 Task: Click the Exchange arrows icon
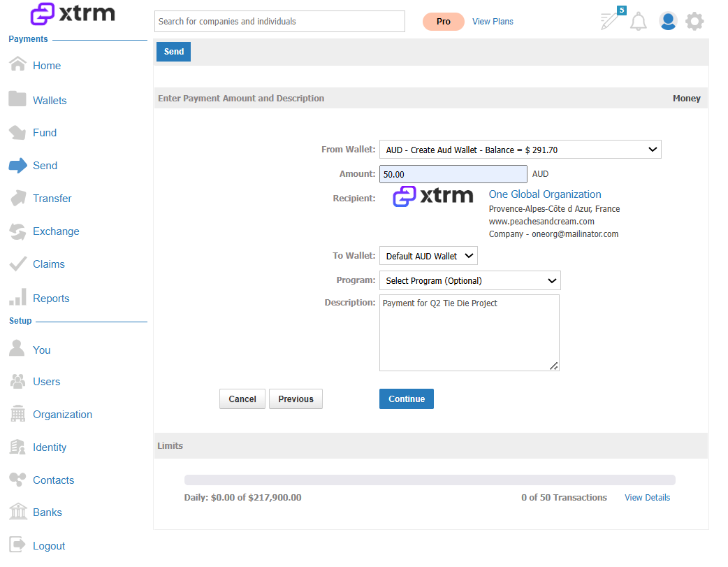coord(17,231)
